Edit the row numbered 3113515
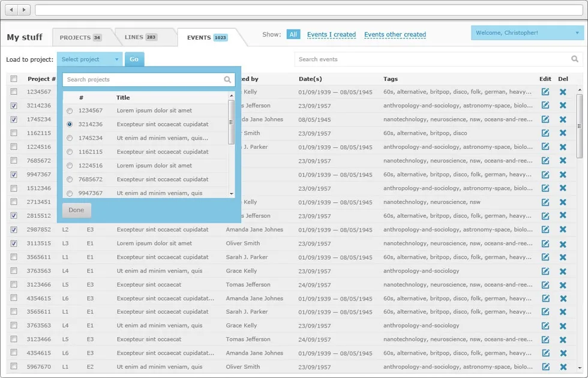 click(x=545, y=244)
